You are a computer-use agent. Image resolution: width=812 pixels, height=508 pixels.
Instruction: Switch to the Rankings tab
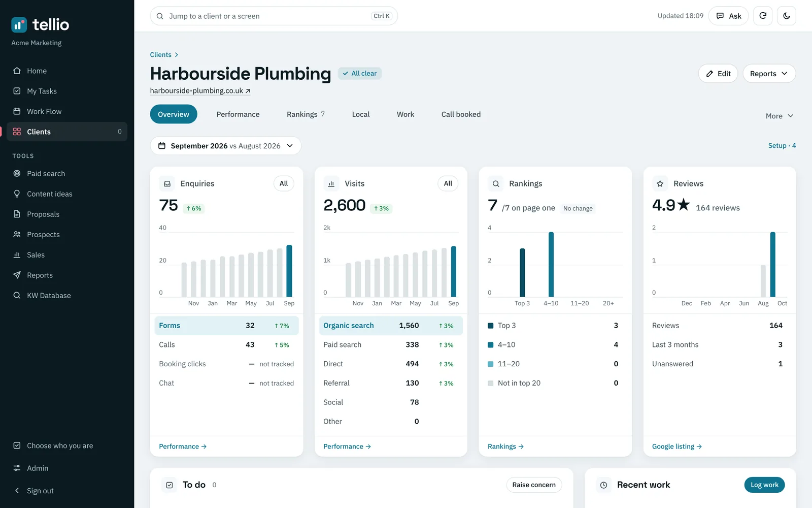pyautogui.click(x=306, y=114)
